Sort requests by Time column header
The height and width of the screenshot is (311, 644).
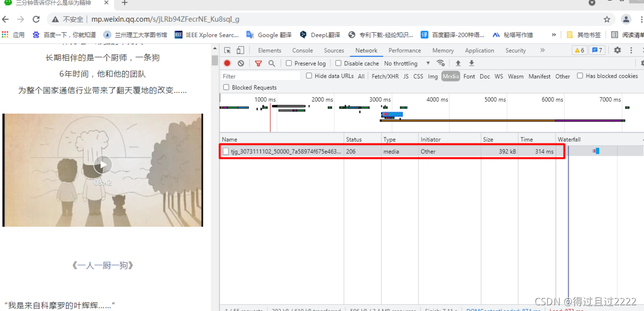coord(536,139)
